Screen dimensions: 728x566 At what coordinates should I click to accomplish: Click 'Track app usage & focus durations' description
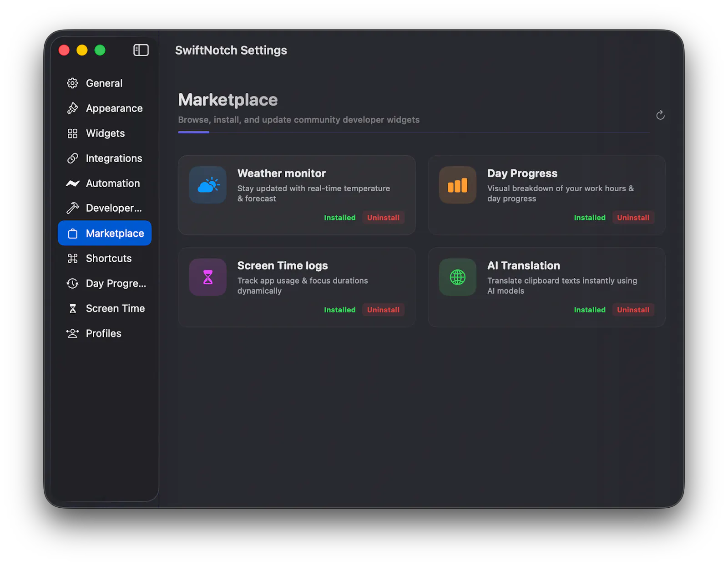pos(303,286)
